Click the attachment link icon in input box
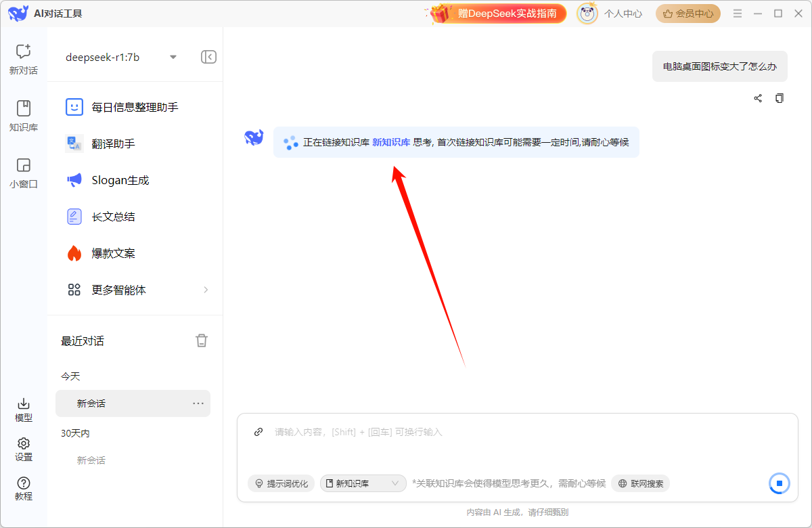 pos(258,432)
